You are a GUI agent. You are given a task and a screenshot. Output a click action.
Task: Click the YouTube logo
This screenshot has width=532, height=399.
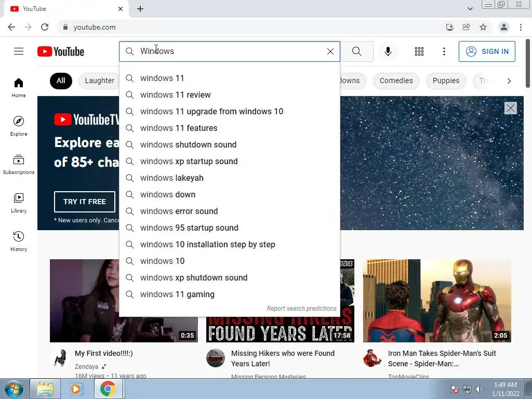coord(61,51)
